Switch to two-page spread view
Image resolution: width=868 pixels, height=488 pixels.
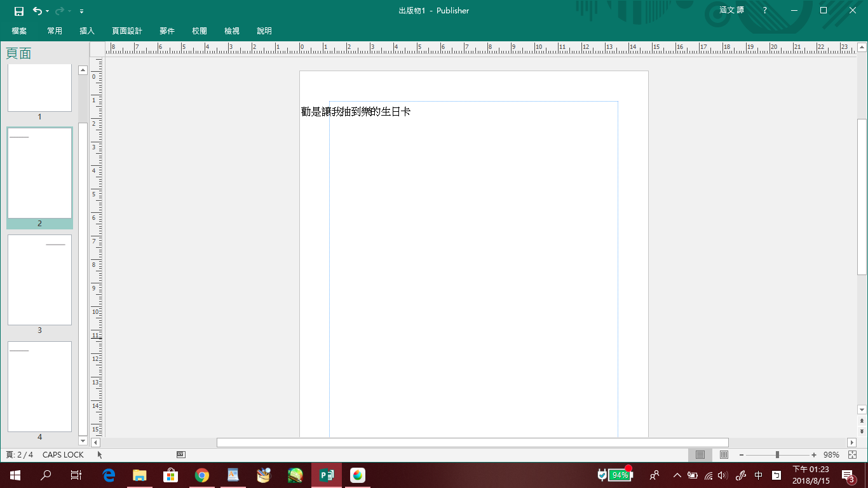click(x=724, y=455)
